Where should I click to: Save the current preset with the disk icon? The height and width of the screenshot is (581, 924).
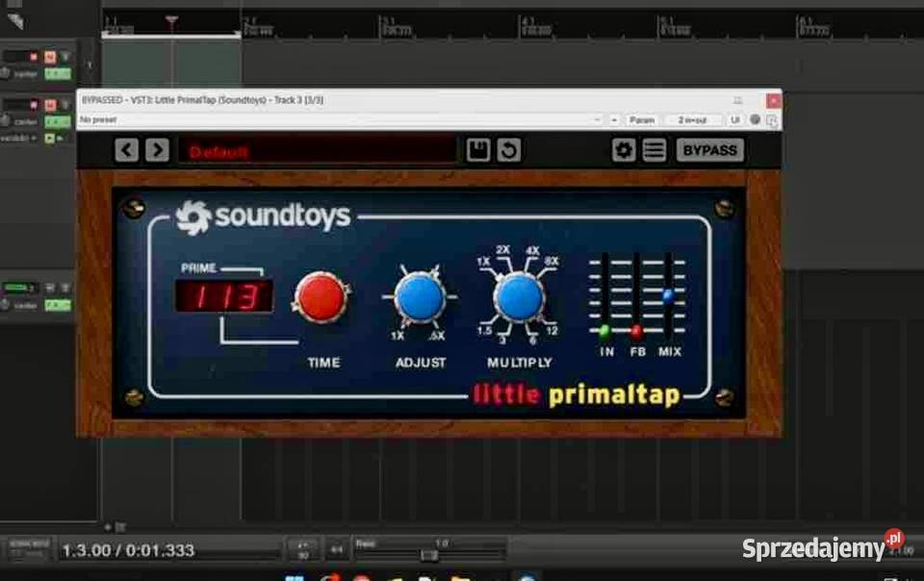pos(477,149)
